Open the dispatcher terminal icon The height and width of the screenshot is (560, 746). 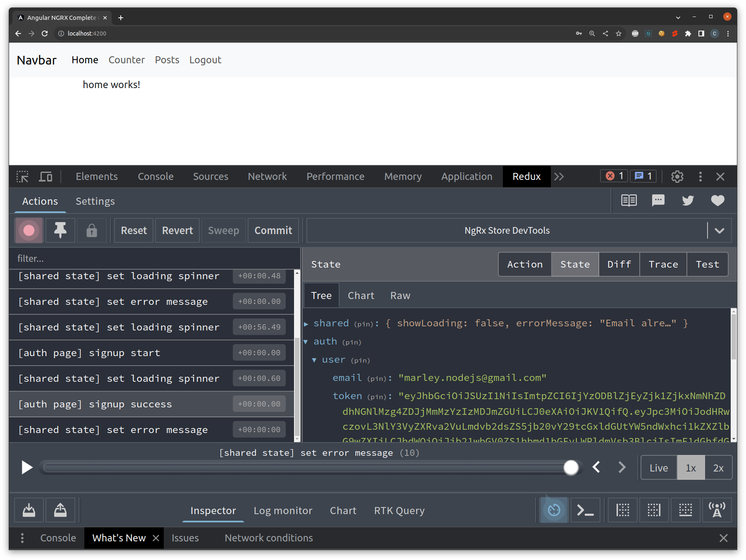[585, 510]
